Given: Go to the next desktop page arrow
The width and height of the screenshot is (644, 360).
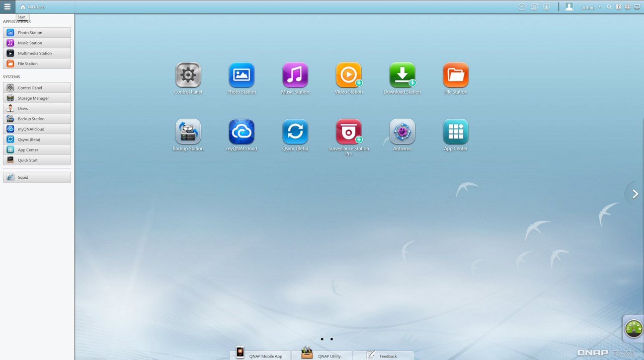Looking at the screenshot, I should pyautogui.click(x=635, y=194).
